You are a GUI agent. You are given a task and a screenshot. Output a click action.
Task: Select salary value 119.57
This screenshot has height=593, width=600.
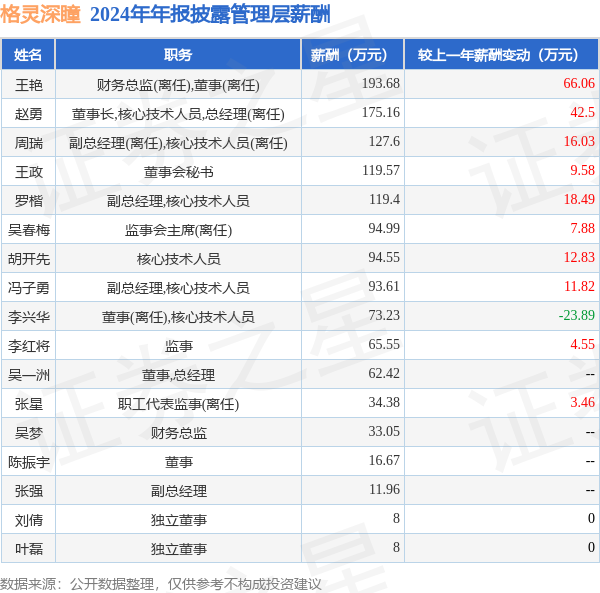[x=381, y=171]
